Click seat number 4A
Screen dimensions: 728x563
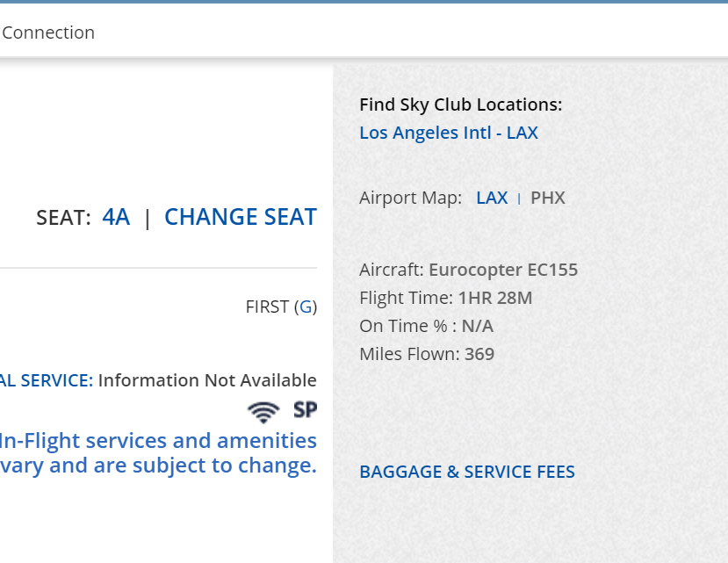(x=116, y=217)
